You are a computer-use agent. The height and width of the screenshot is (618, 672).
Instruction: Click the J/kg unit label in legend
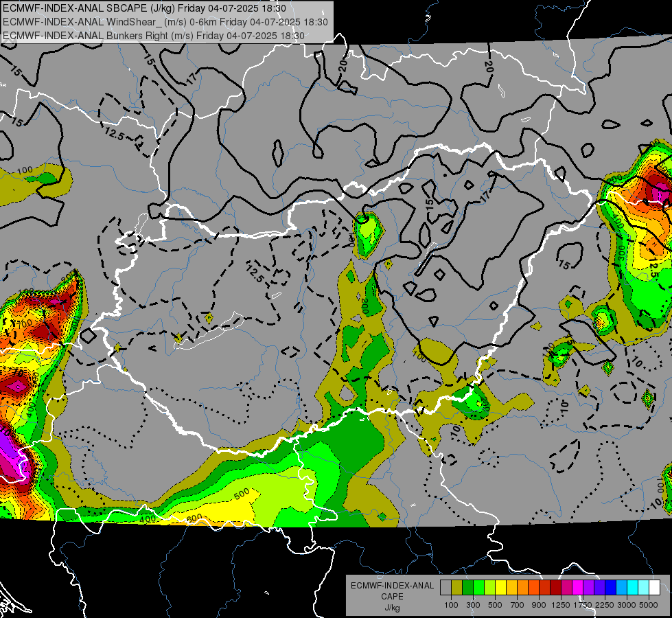click(x=392, y=608)
